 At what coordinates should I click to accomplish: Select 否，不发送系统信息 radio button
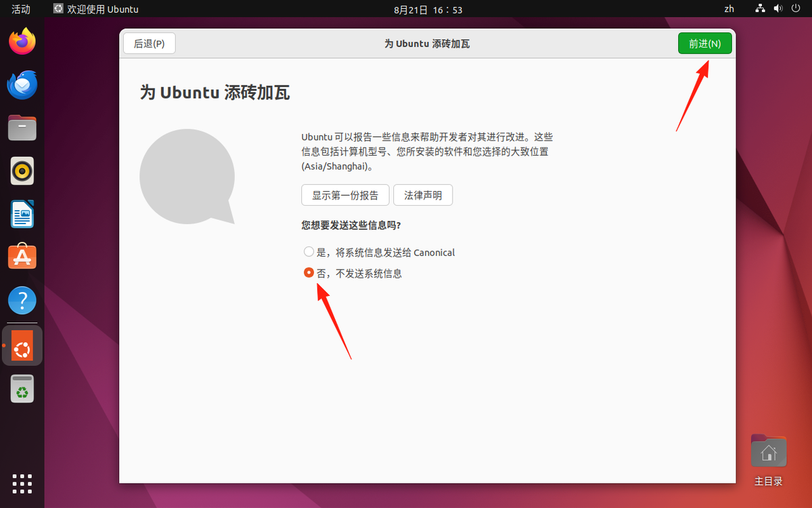[x=309, y=273]
